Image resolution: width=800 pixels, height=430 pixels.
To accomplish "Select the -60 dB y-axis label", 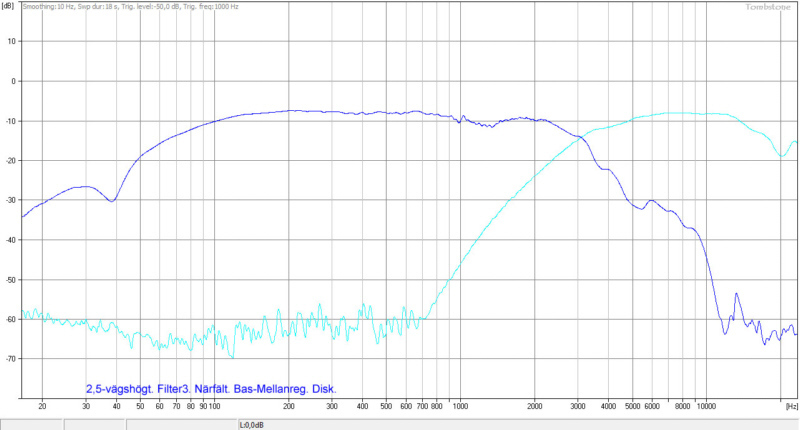I will (x=11, y=319).
